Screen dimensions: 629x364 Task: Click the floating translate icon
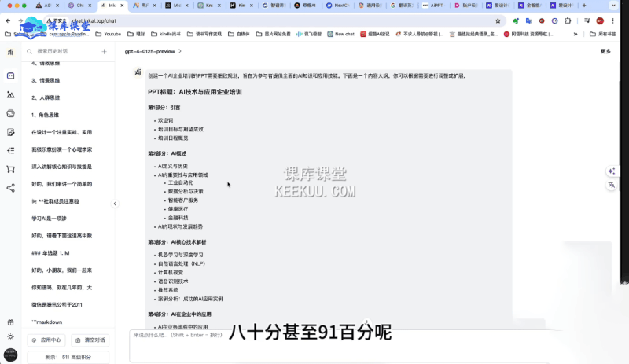[x=612, y=185]
